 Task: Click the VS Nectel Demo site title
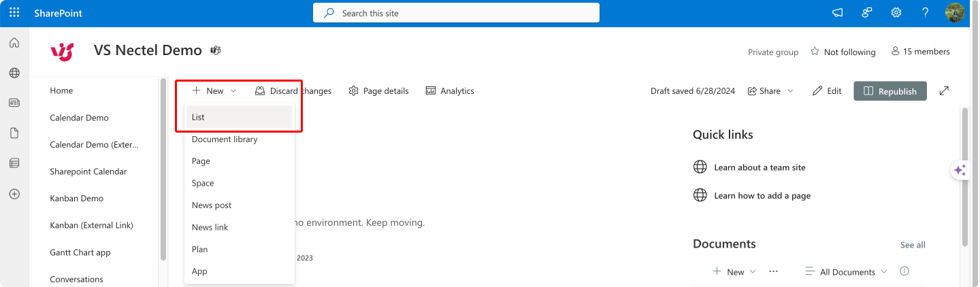coord(148,50)
